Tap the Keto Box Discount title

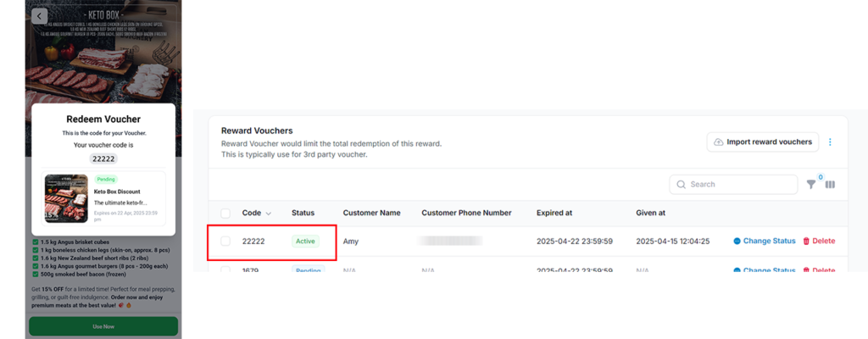[117, 192]
